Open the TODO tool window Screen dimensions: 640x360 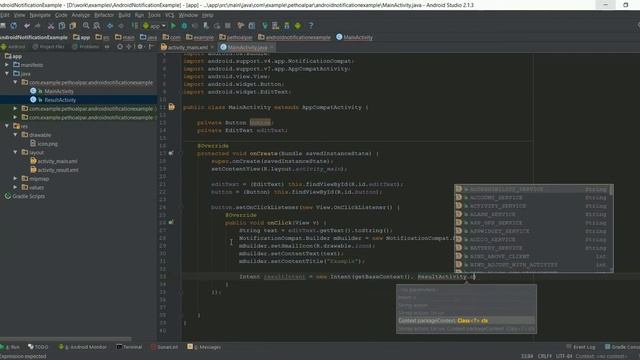[38, 347]
